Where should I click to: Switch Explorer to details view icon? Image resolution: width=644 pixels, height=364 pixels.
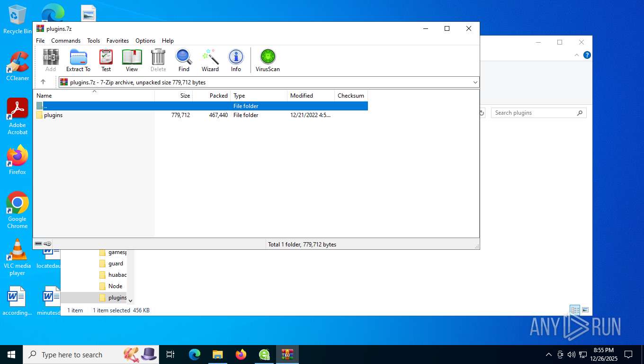[x=575, y=310]
